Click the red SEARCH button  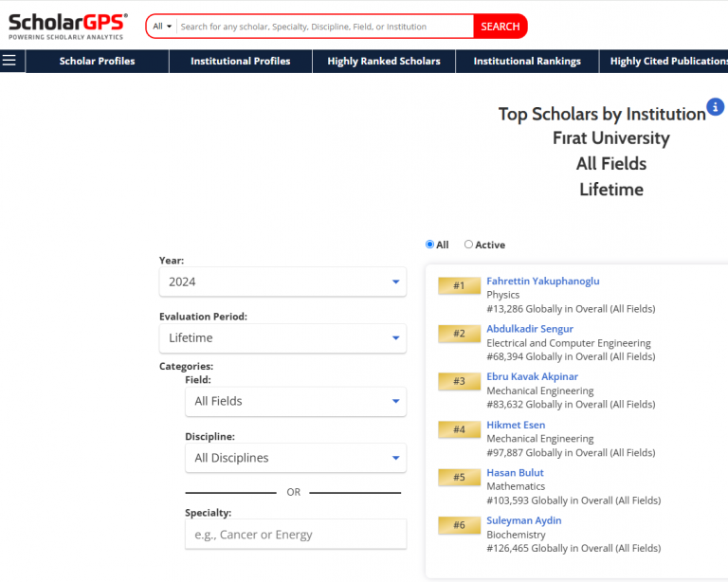[x=500, y=27]
